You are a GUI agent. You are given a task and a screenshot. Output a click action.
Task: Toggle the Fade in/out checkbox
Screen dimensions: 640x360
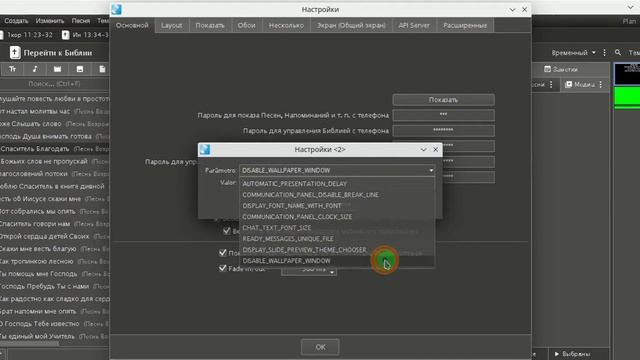222,268
